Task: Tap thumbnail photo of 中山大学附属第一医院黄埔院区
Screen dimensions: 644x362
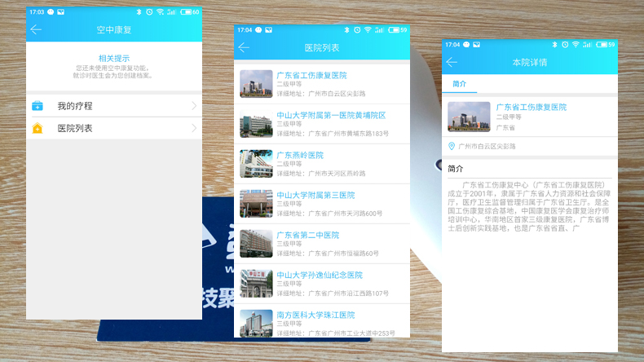Action: [256, 124]
